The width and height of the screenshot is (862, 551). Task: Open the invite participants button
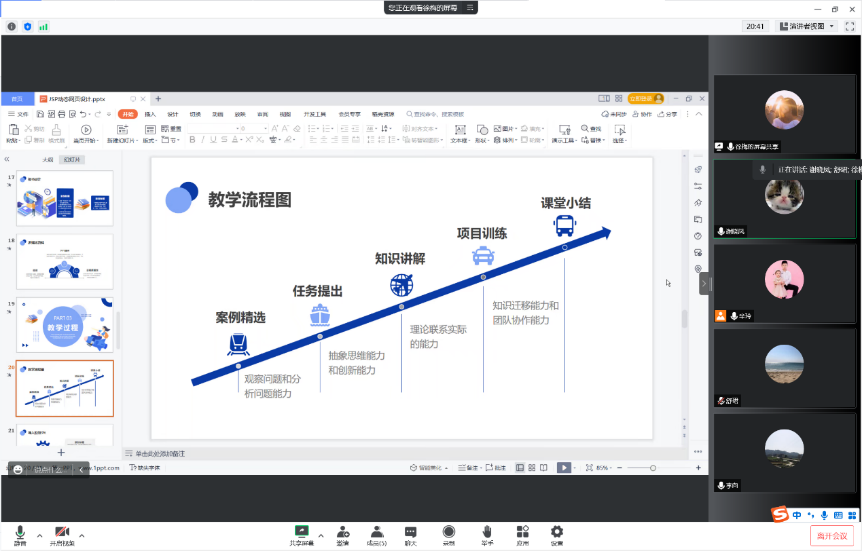[x=343, y=535]
